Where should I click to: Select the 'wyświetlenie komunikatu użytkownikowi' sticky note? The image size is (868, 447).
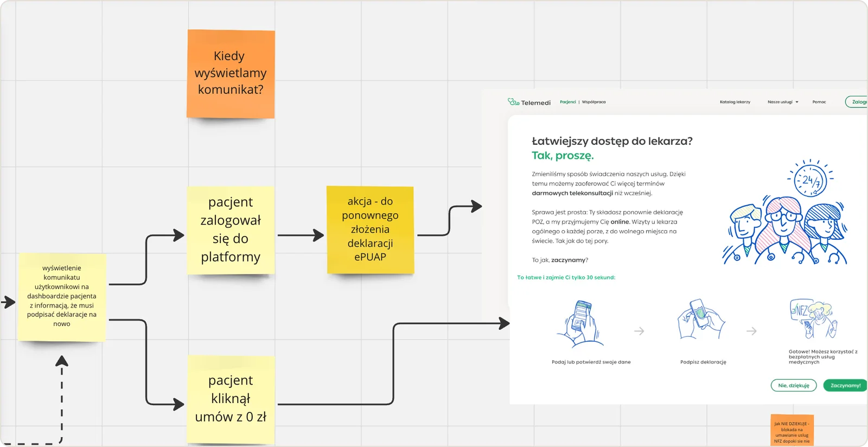(x=62, y=297)
